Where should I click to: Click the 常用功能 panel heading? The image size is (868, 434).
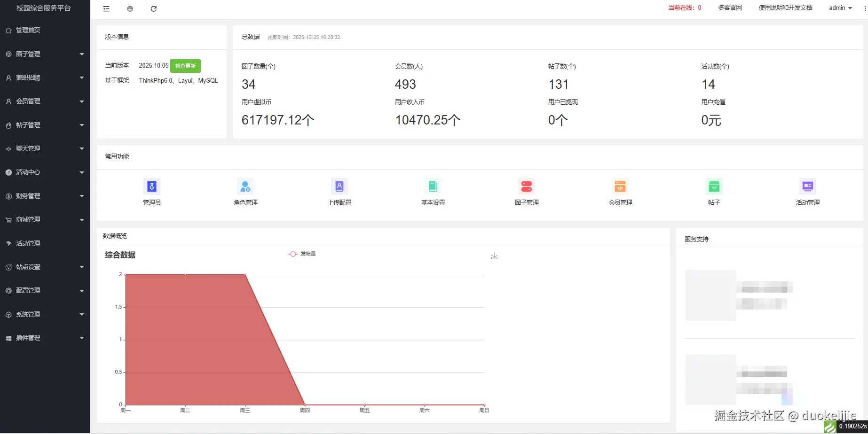(x=117, y=156)
